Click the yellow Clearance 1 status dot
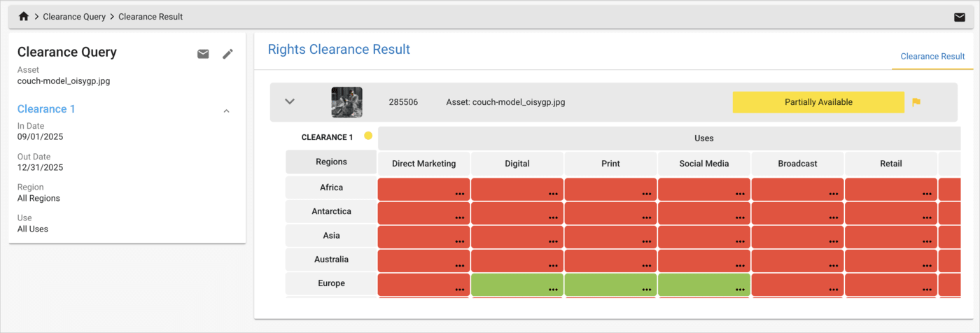Image resolution: width=980 pixels, height=333 pixels. (368, 136)
